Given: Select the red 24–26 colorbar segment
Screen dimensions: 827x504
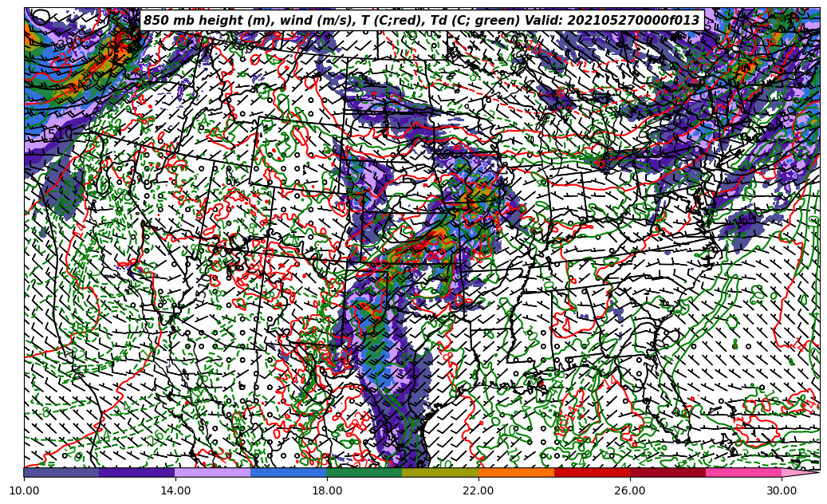Looking at the screenshot, I should (592, 472).
